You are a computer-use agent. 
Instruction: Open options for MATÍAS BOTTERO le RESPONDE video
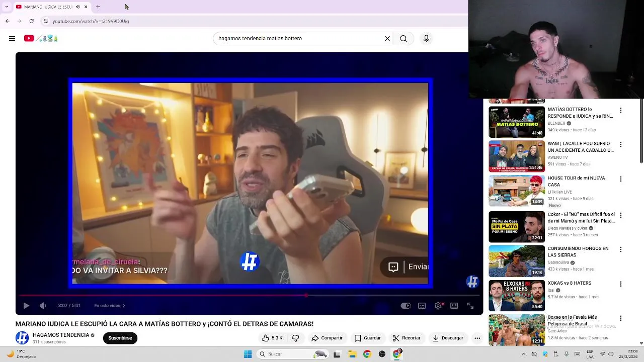(620, 110)
